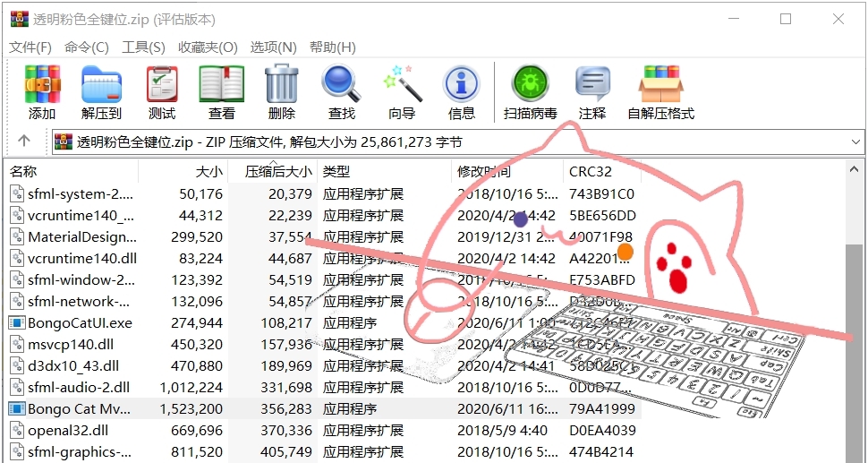Click CRC32 value 474B4214
868x463 pixels.
point(601,451)
